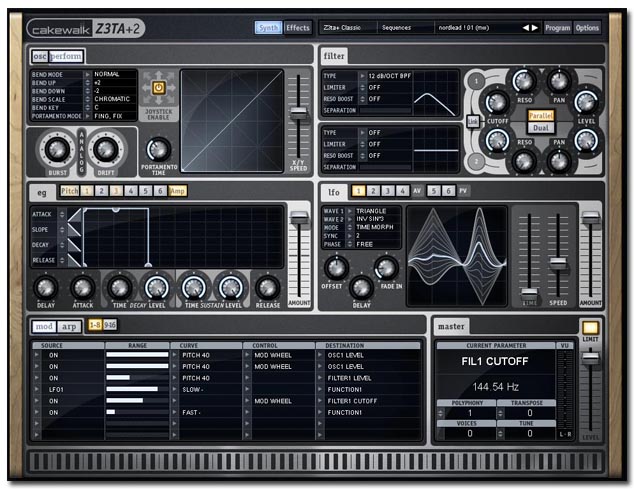The image size is (634, 491).
Task: Click the X/Y Speed slider handle
Action: [298, 113]
